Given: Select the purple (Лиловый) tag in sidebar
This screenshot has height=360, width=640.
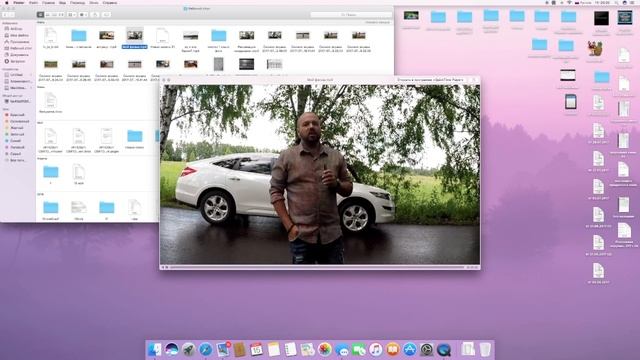Looking at the screenshot, I should (x=15, y=147).
